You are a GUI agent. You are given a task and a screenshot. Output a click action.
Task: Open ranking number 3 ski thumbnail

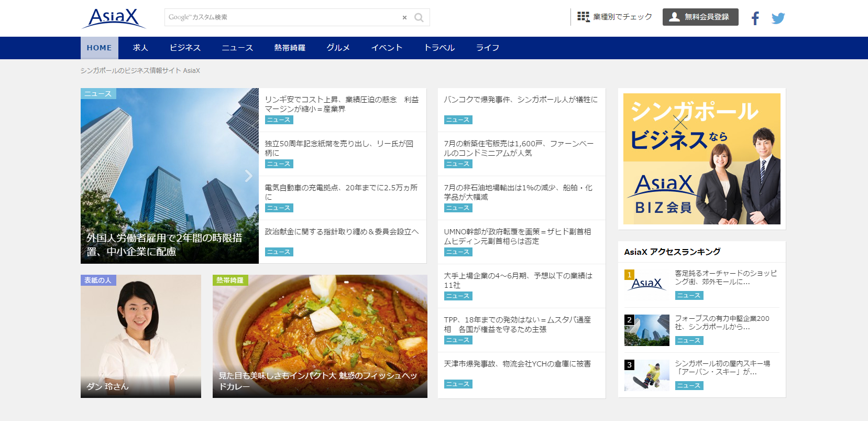tap(646, 375)
